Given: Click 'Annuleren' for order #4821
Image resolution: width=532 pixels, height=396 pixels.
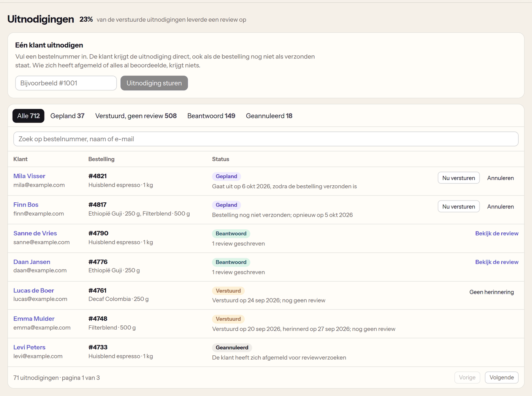Looking at the screenshot, I should (x=500, y=178).
